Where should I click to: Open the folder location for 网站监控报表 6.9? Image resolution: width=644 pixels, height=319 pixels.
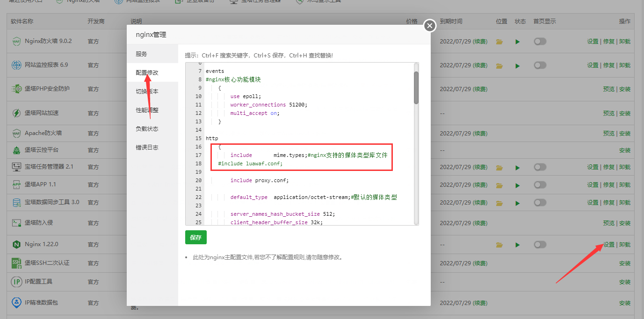pyautogui.click(x=499, y=66)
